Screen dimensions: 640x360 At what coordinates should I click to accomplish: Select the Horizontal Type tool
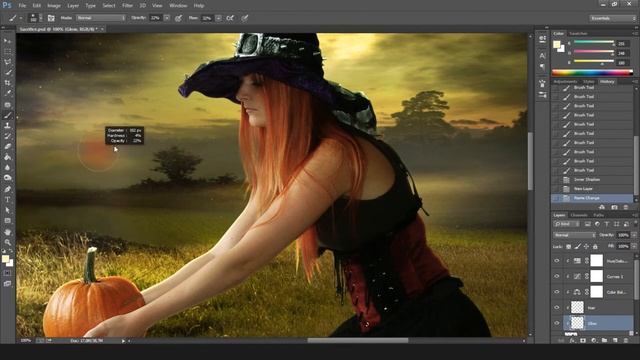tap(7, 200)
